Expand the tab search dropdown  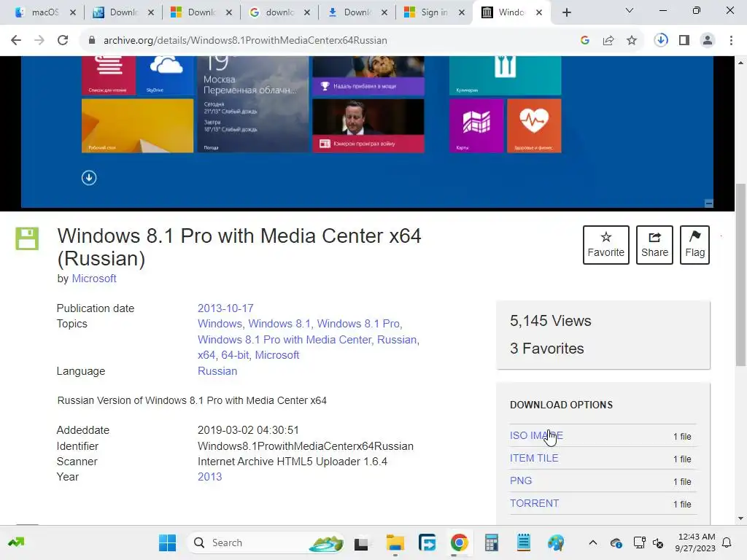click(630, 10)
